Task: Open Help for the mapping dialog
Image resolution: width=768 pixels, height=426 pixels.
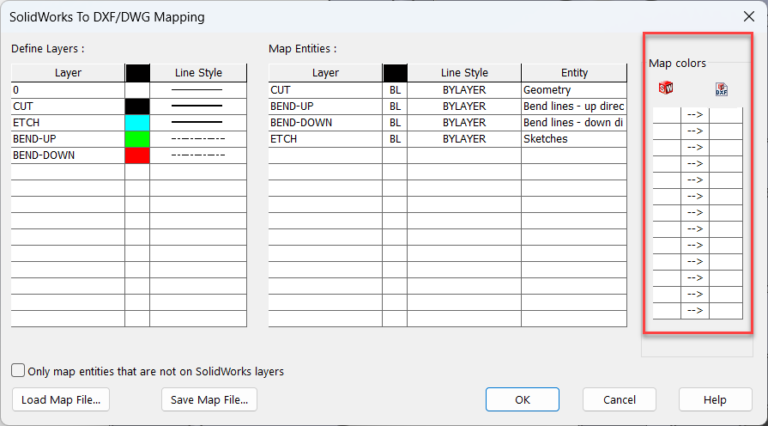Action: pyautogui.click(x=715, y=400)
